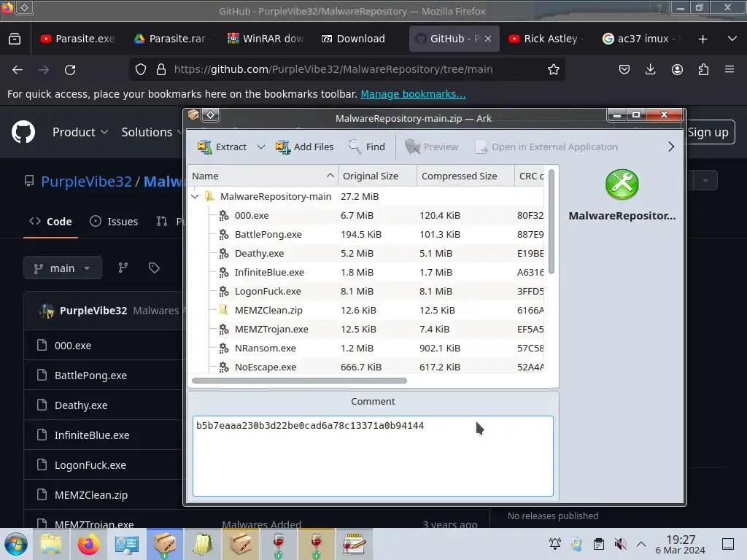Click the vertical scrollbar of file list

coord(551,222)
